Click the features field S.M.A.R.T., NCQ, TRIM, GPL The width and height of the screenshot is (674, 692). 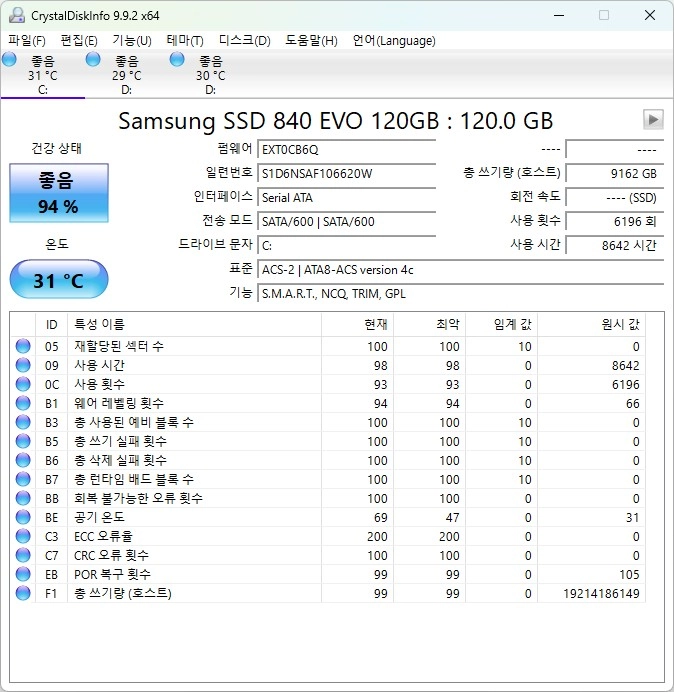pyautogui.click(x=460, y=293)
